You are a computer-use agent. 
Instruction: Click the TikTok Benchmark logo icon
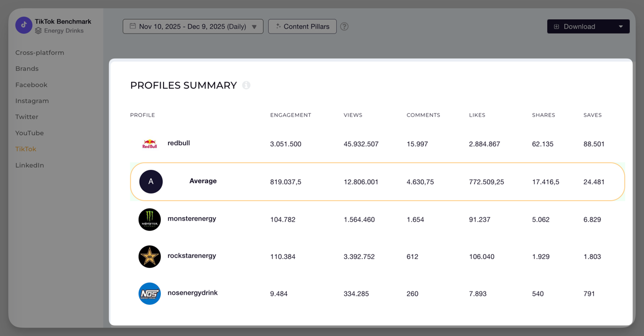point(24,25)
